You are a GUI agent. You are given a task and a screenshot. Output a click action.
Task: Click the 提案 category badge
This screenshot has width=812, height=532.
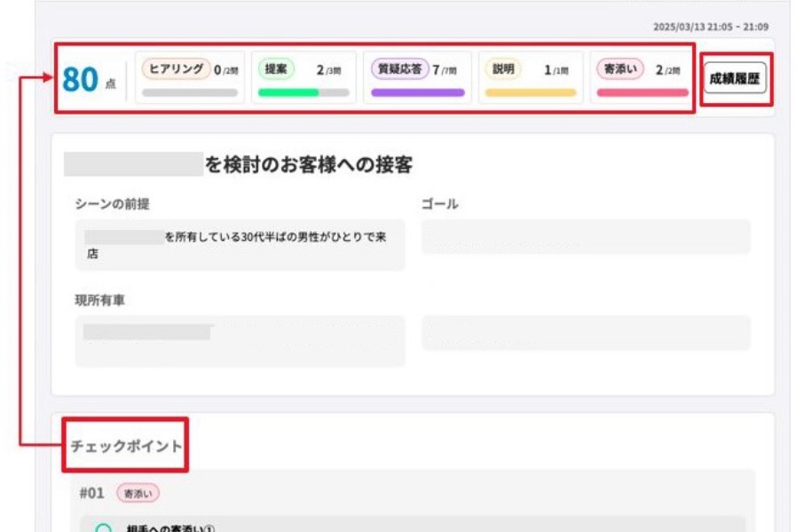(x=276, y=69)
